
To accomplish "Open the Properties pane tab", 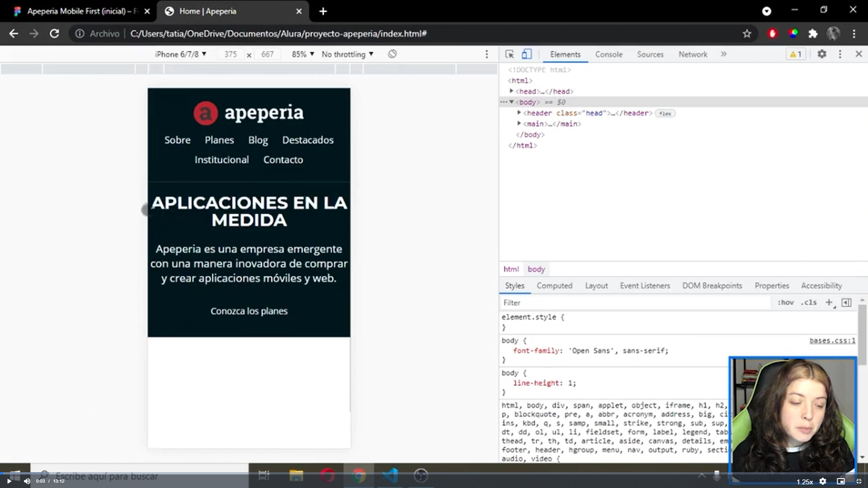I will point(772,286).
